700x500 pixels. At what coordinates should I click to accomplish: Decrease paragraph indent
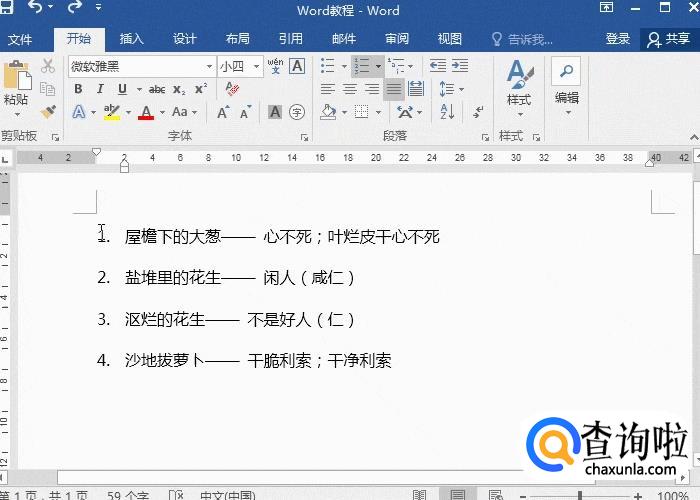tap(438, 66)
